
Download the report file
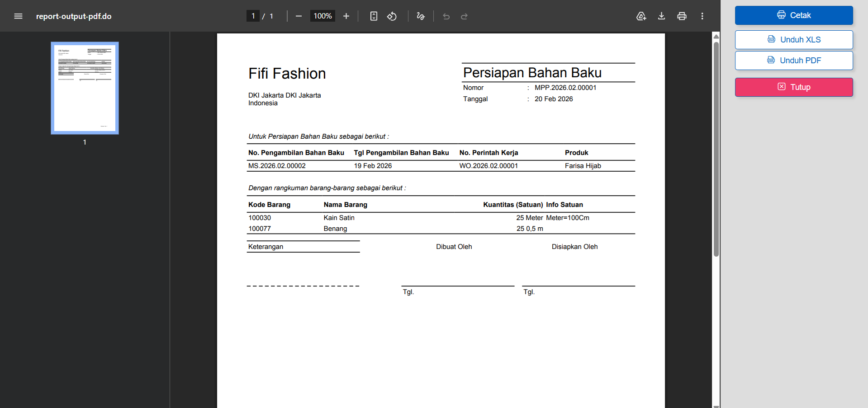click(x=661, y=16)
